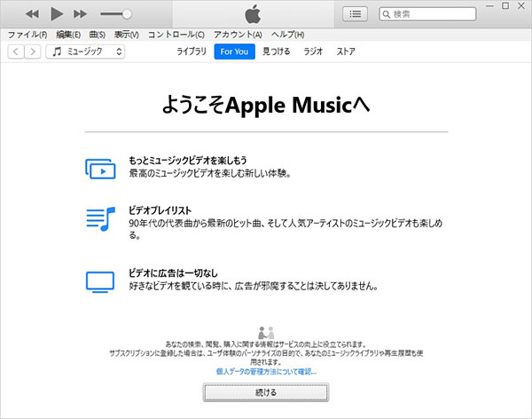Switch to the ライブラリ tab
Viewport: 532px width, 419px height.
(192, 51)
